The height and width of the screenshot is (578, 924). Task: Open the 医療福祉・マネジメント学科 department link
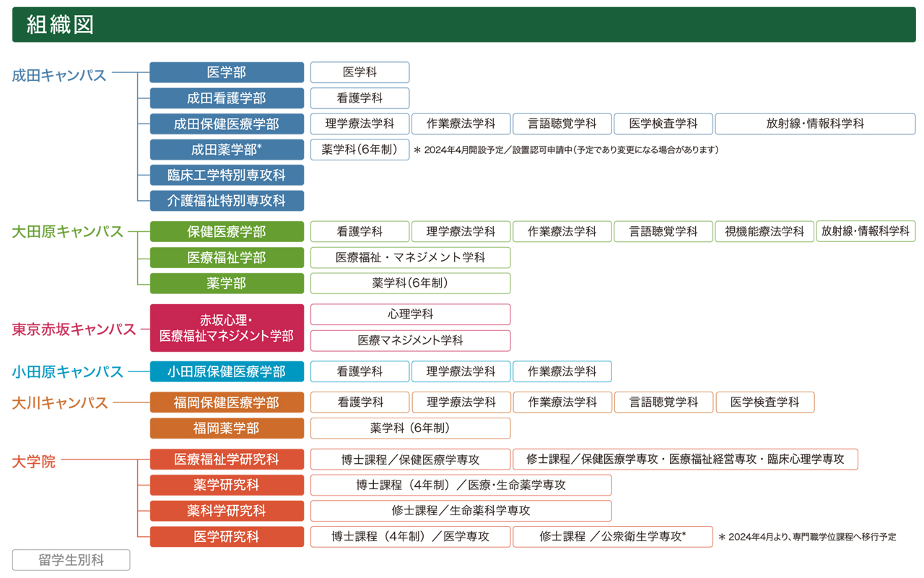pyautogui.click(x=410, y=257)
